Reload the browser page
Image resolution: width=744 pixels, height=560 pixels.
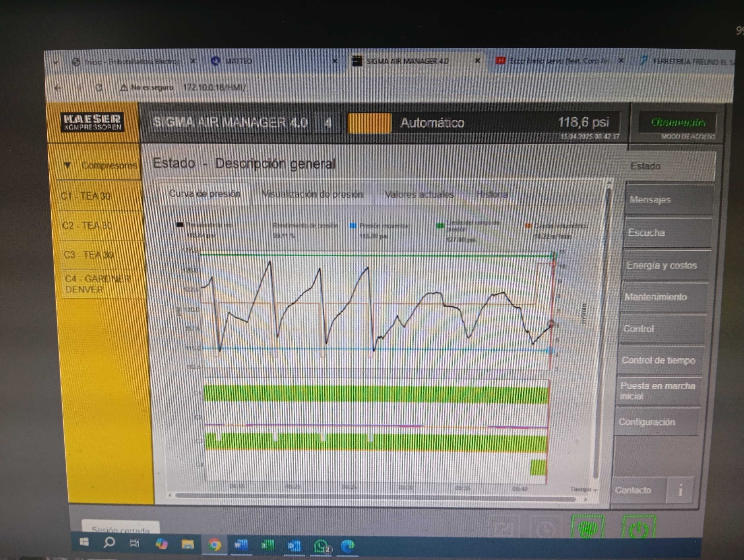[98, 88]
